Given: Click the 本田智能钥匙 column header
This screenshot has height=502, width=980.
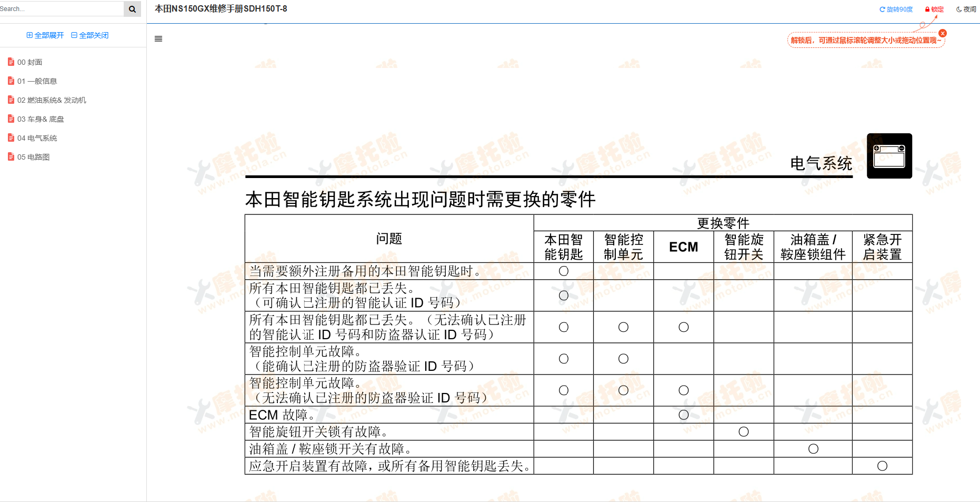Looking at the screenshot, I should click(x=564, y=247).
